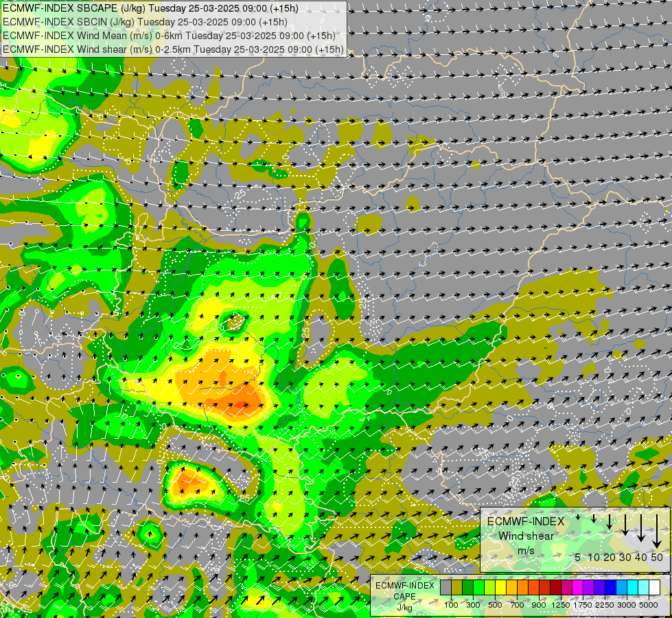Viewport: 672px width, 618px height.
Task: Click the shear legend value '30'
Action: tap(625, 557)
